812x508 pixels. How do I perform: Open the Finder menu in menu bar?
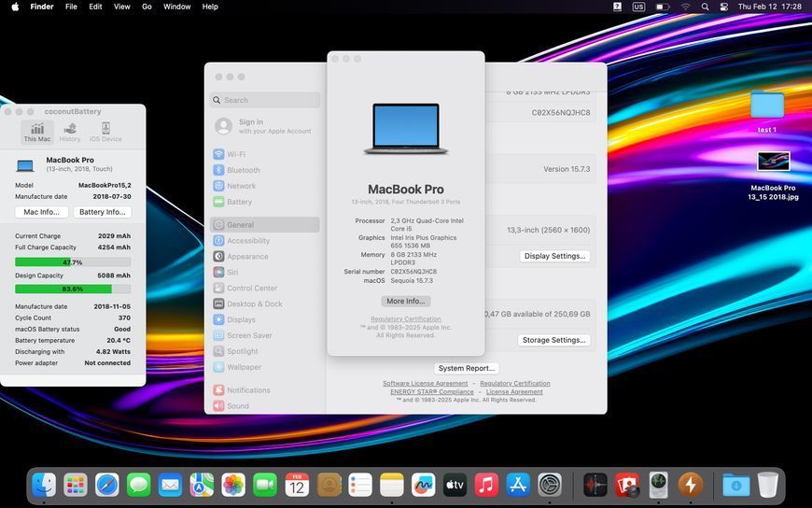[42, 7]
